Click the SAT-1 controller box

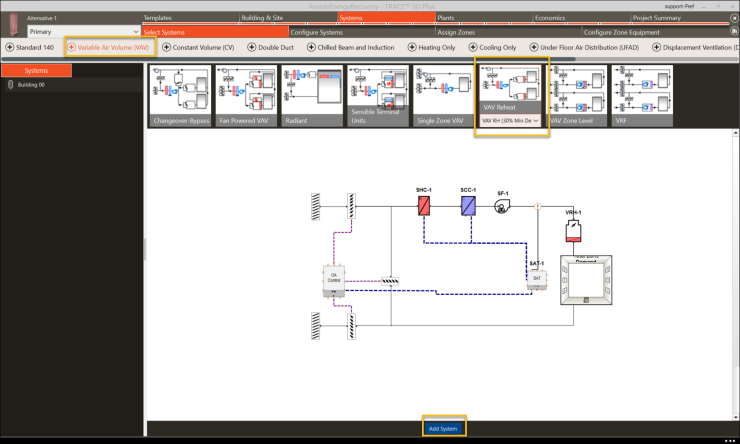[x=537, y=279]
